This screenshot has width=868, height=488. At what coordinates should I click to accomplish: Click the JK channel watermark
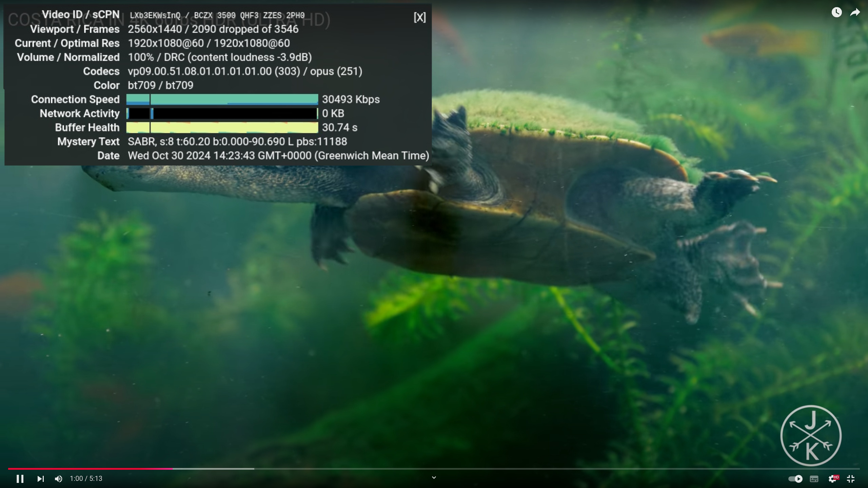point(811,436)
